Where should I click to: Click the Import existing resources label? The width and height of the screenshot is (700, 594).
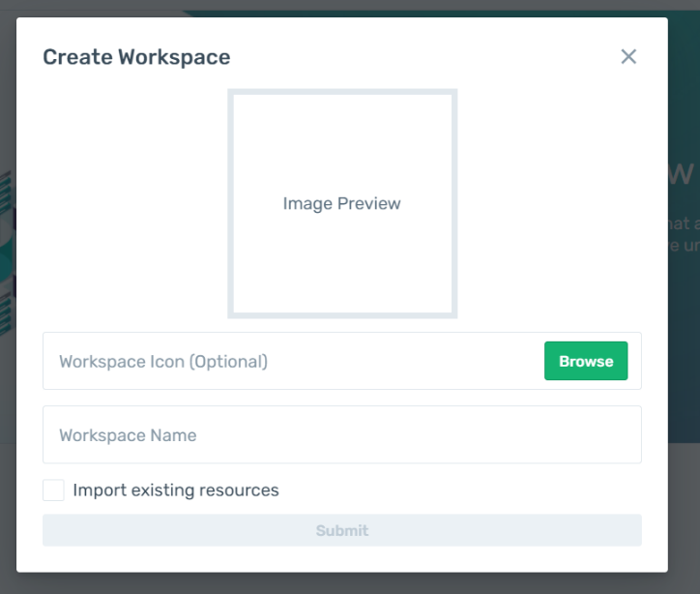pos(176,490)
